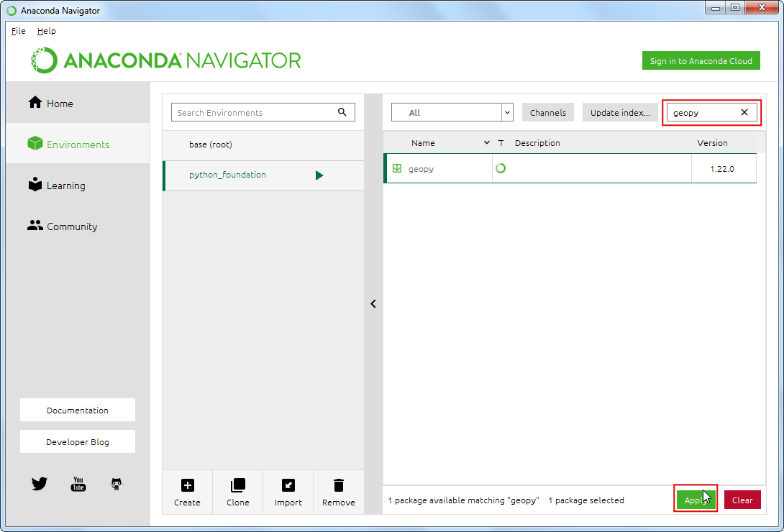Click the Version column header
The height and width of the screenshot is (532, 784).
[712, 143]
